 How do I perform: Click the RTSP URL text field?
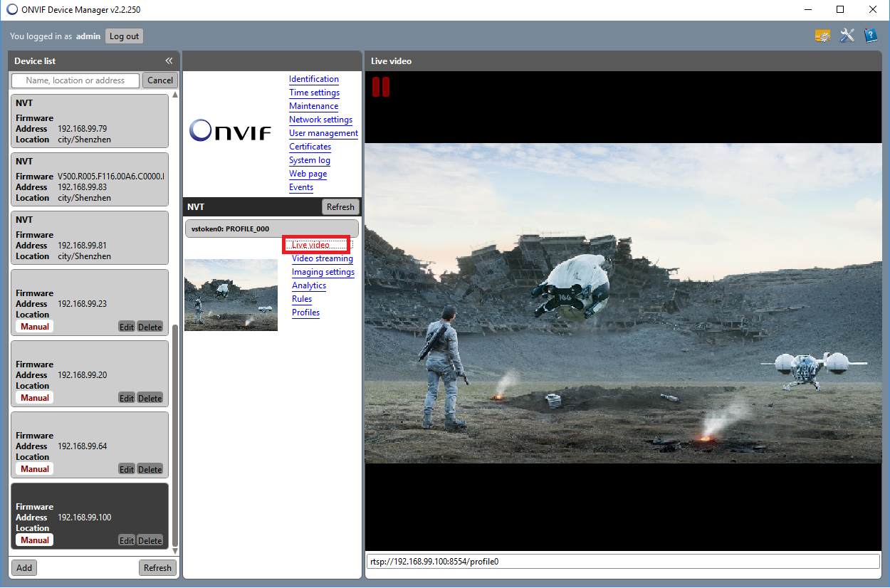[623, 561]
